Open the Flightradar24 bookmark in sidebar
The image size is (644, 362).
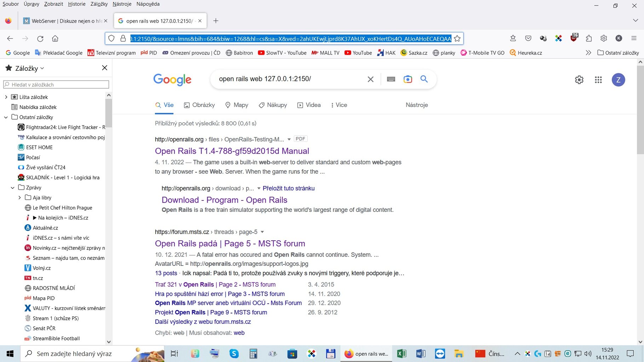pos(62,127)
